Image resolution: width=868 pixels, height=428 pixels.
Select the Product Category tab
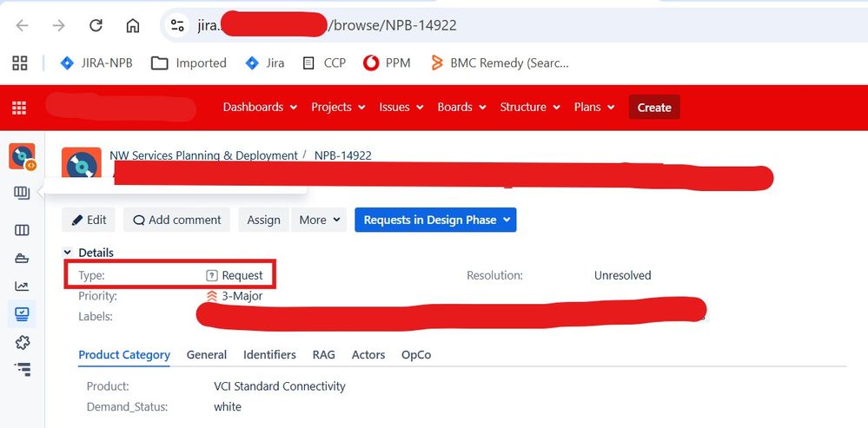point(124,355)
